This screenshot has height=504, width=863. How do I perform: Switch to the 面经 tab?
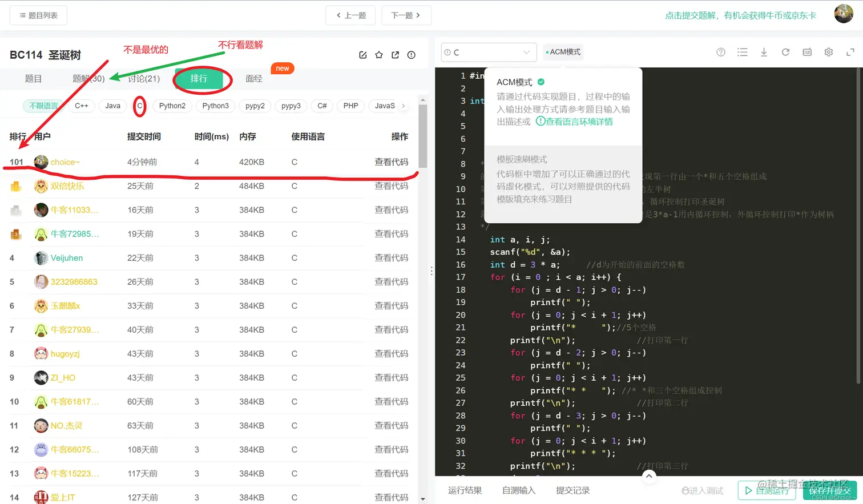pos(253,79)
